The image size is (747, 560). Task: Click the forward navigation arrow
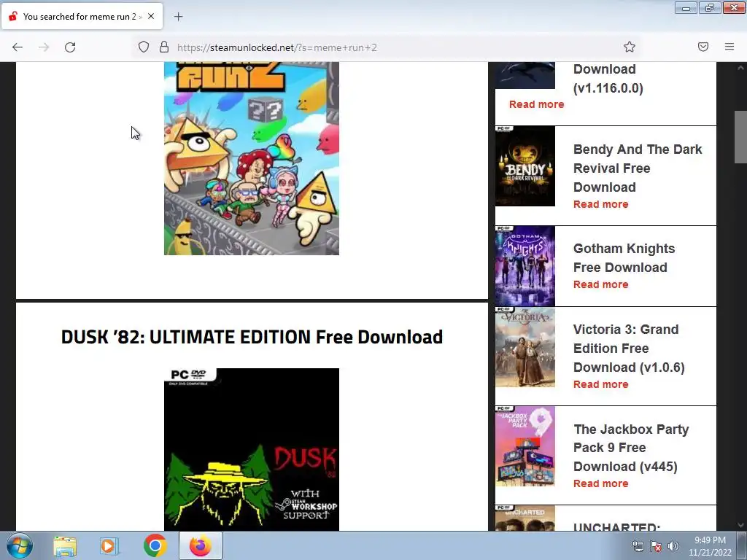(44, 47)
